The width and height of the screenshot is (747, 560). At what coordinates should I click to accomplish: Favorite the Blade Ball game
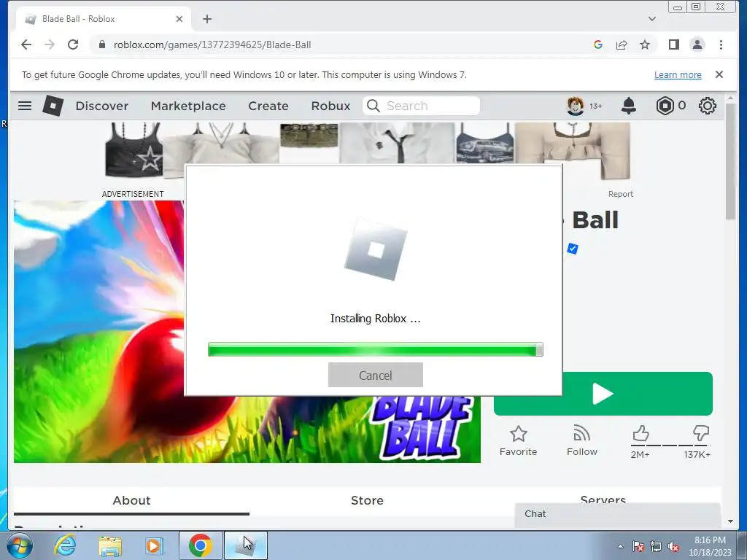point(519,441)
